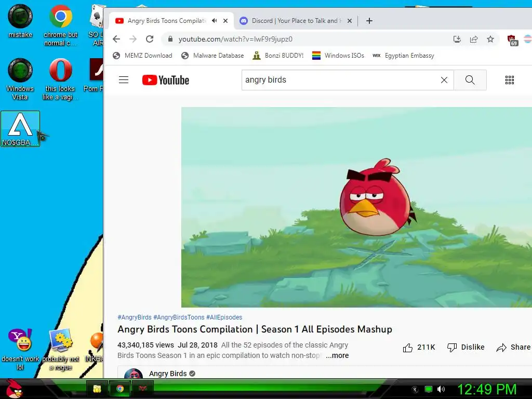The image size is (532, 399).
Task: Click the install/download page icon in address bar
Action: 457,39
